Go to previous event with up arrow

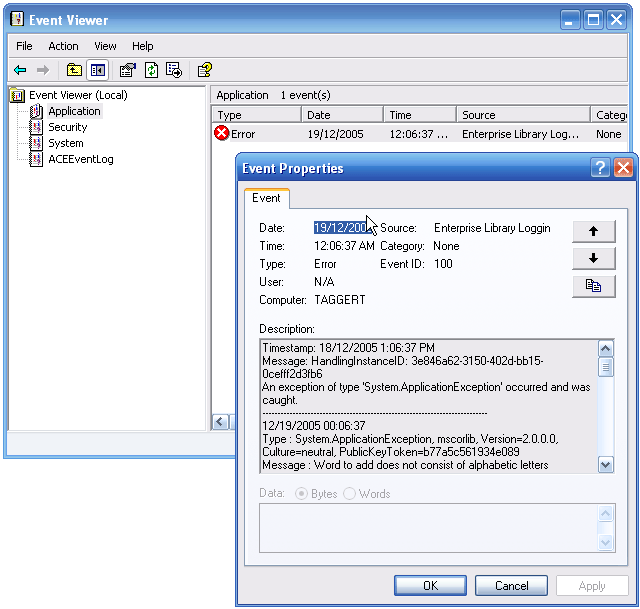click(x=593, y=231)
